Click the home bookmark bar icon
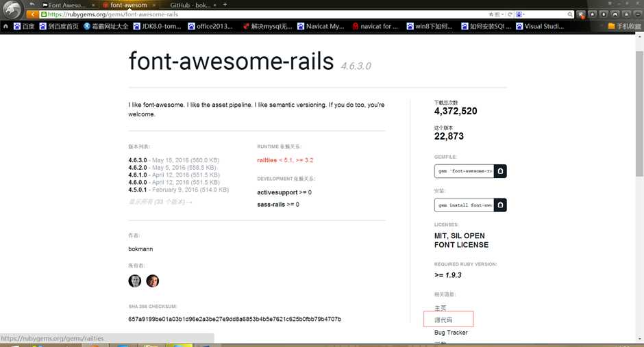Screen dimensions: 644x347 (x=5, y=26)
